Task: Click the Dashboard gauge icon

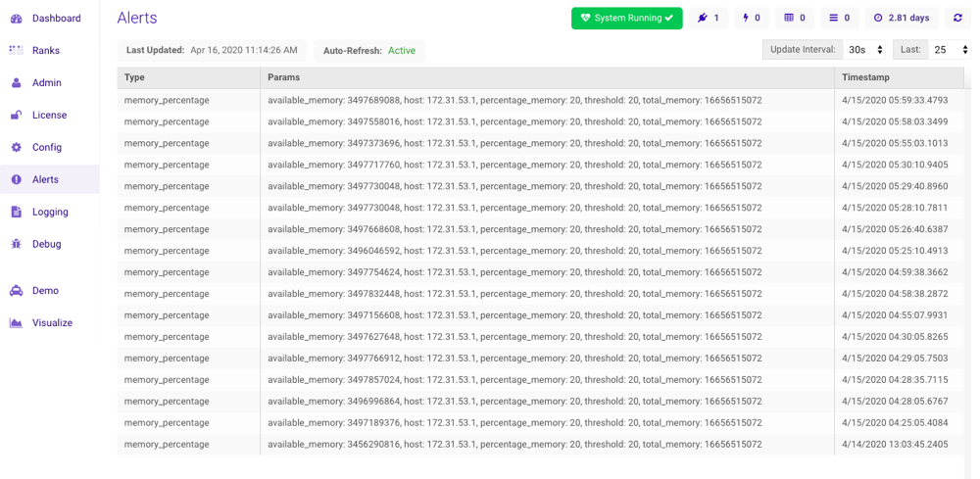Action: tap(17, 18)
